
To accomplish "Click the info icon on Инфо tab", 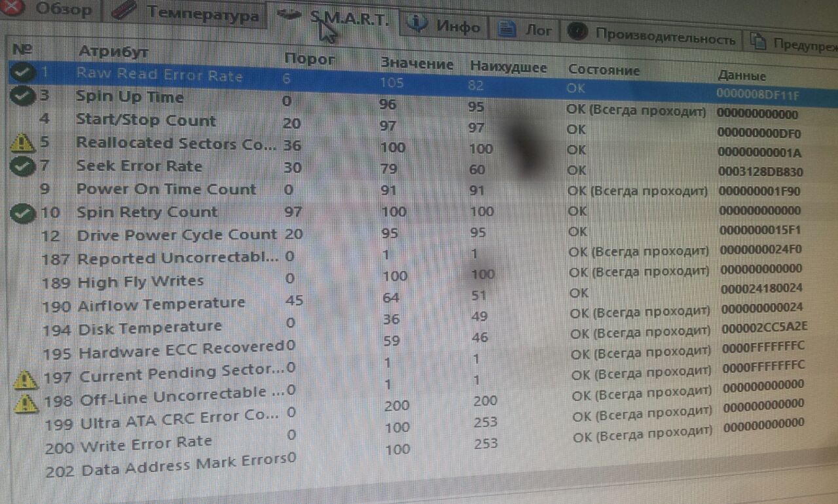I will [418, 24].
